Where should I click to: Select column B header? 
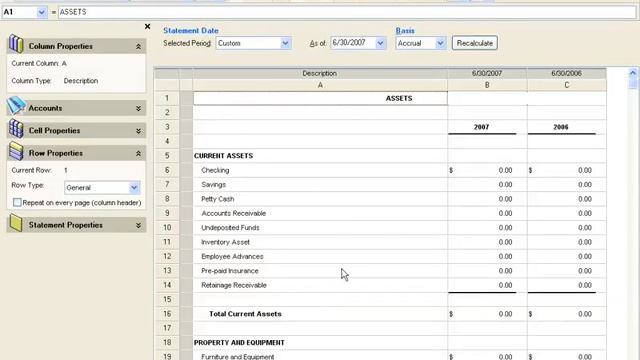tap(487, 85)
